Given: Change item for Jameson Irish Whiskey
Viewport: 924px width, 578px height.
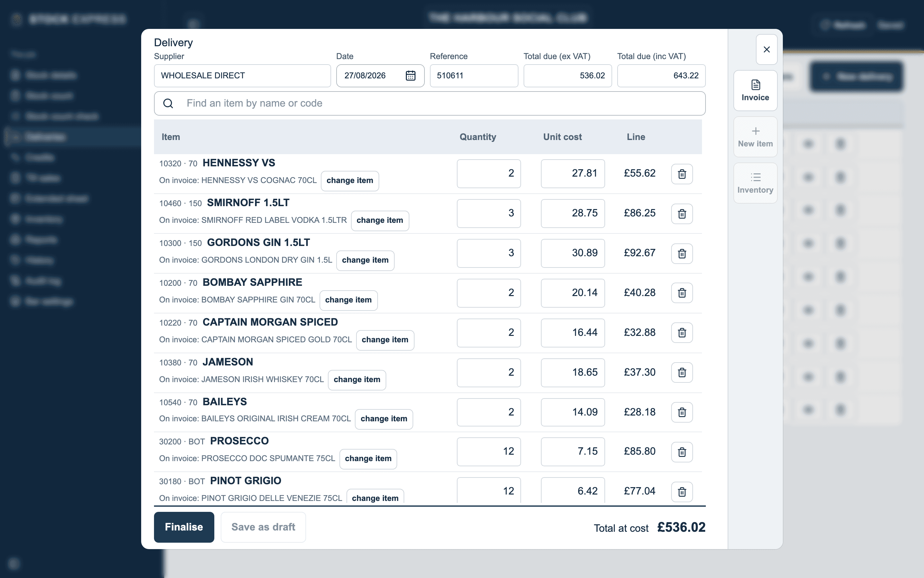Looking at the screenshot, I should click(357, 380).
